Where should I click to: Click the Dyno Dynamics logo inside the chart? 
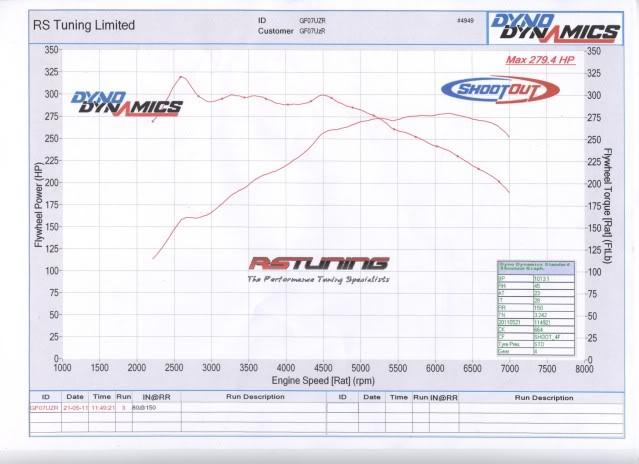(x=127, y=103)
